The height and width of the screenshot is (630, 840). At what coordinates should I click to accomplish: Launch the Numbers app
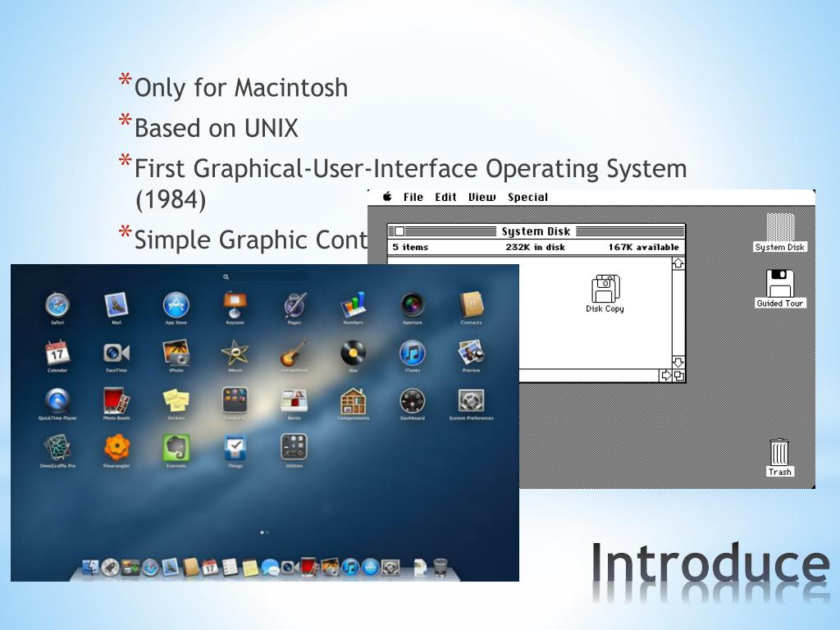(x=353, y=305)
